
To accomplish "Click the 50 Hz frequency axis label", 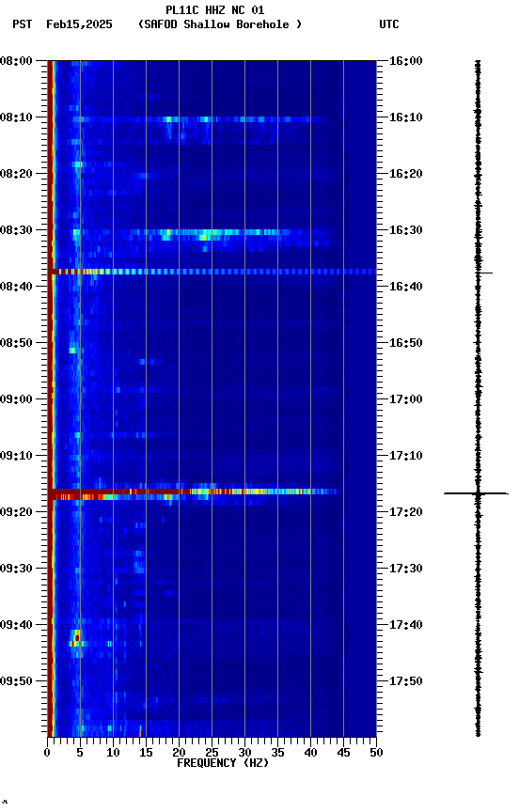I will tap(376, 753).
